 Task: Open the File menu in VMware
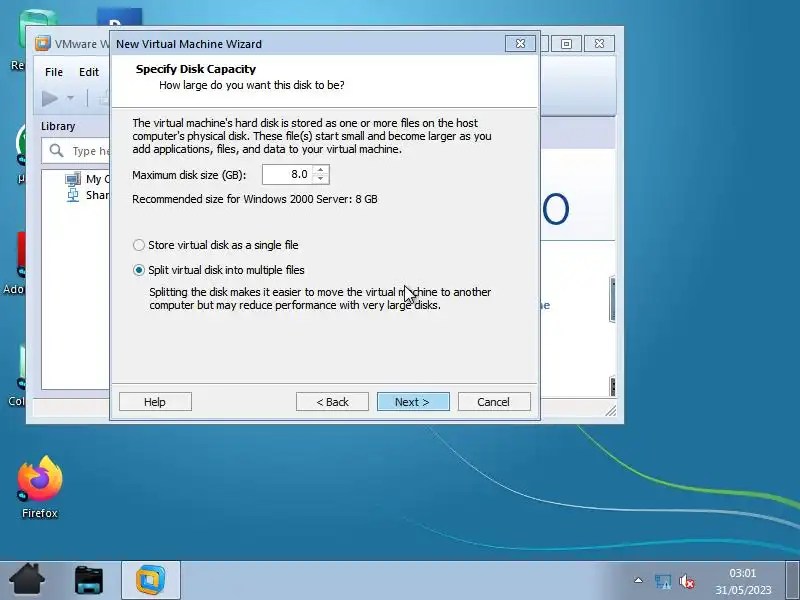(54, 72)
